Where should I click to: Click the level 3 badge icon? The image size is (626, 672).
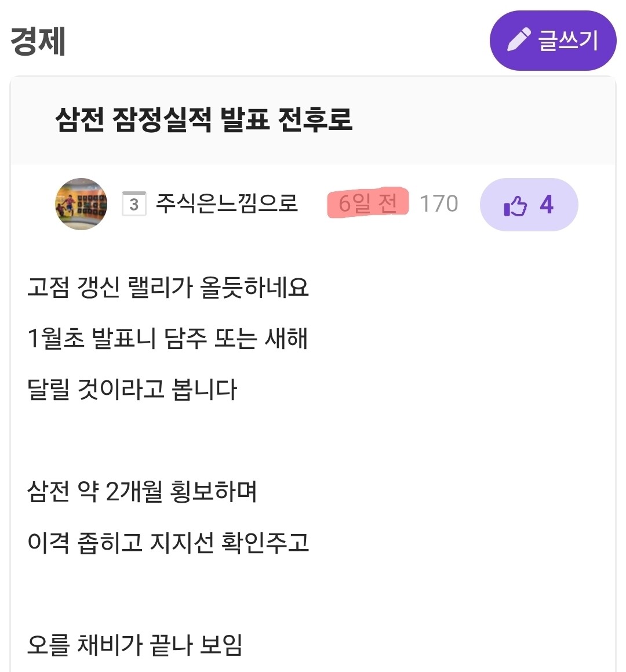(x=134, y=204)
